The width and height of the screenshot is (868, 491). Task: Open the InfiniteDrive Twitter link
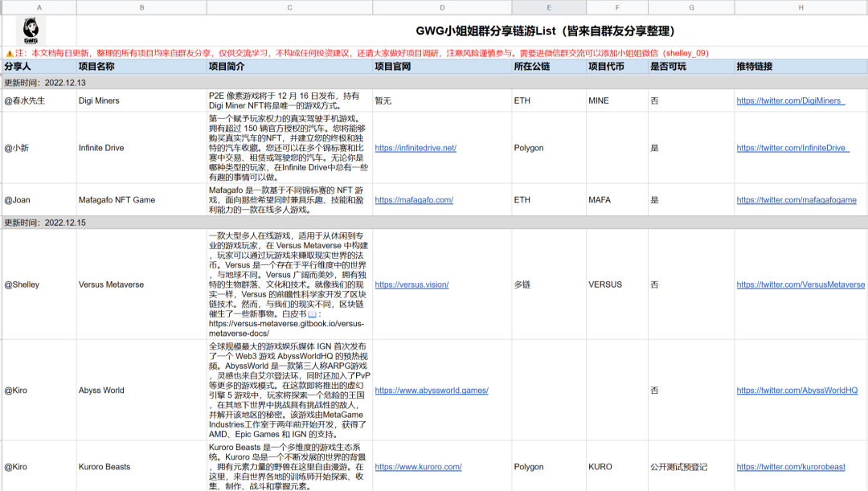[x=792, y=148]
